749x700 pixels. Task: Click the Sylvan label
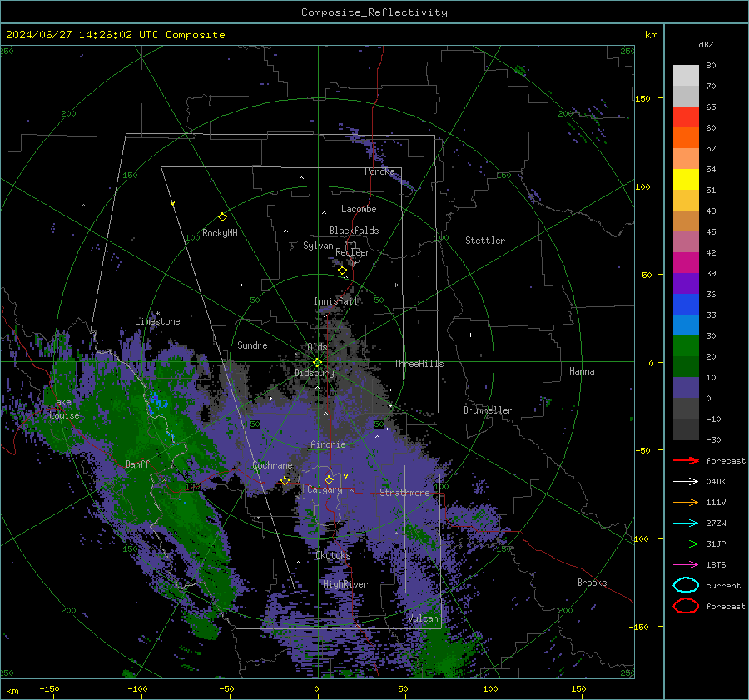click(318, 246)
